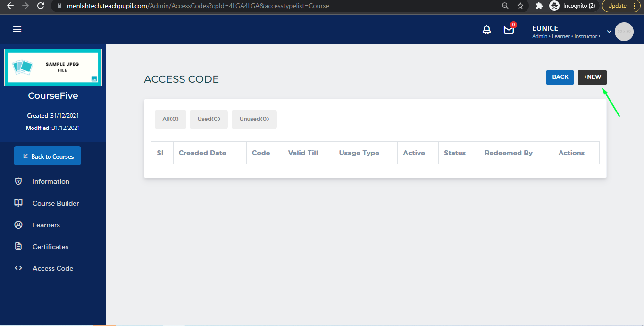Click the Back to Courses button

[x=47, y=156]
